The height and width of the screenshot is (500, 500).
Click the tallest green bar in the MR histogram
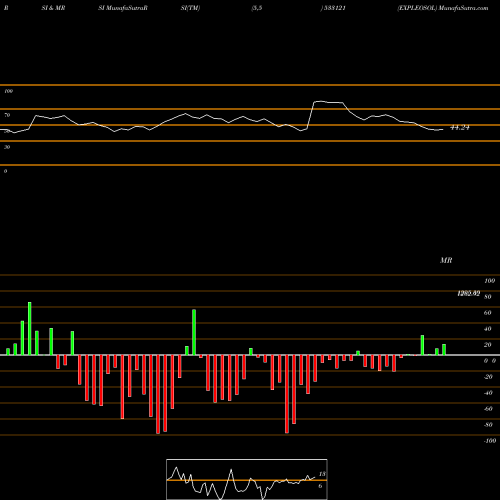coord(30,328)
